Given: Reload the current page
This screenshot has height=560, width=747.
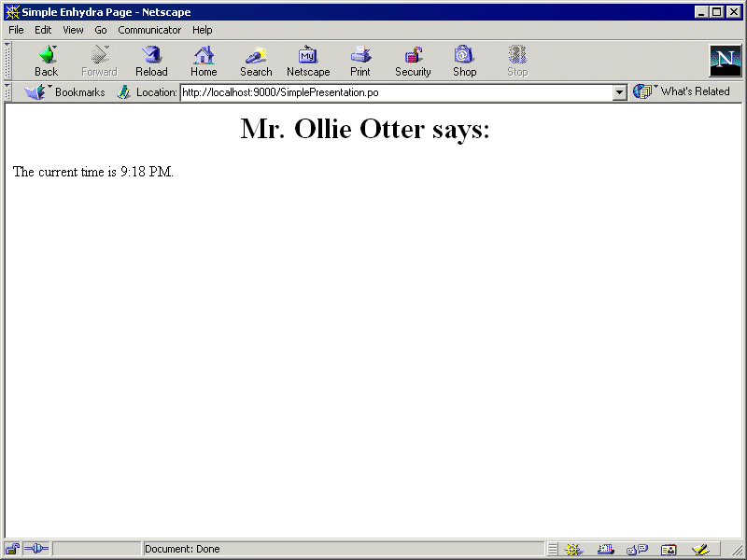Looking at the screenshot, I should [x=151, y=61].
